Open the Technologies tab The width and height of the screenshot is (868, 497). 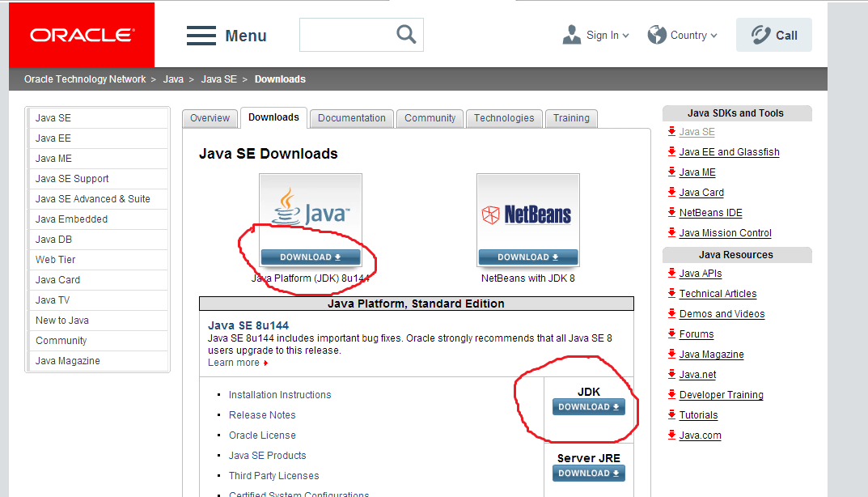pyautogui.click(x=504, y=118)
